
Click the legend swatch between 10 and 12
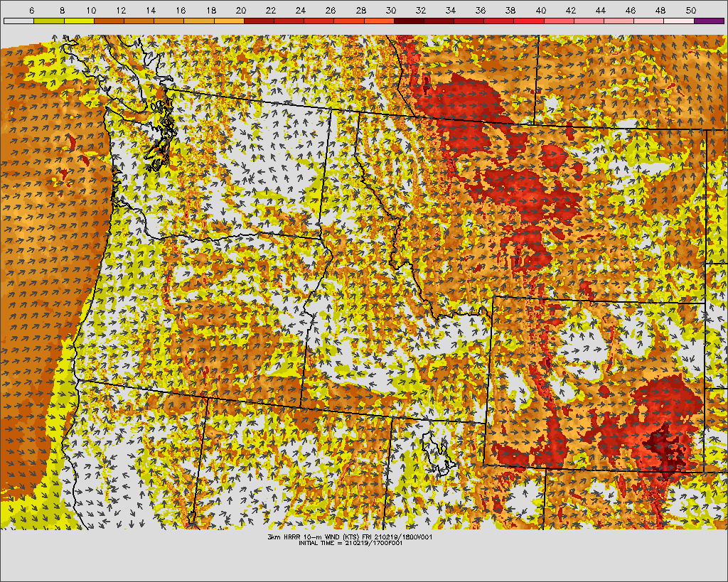coord(109,21)
